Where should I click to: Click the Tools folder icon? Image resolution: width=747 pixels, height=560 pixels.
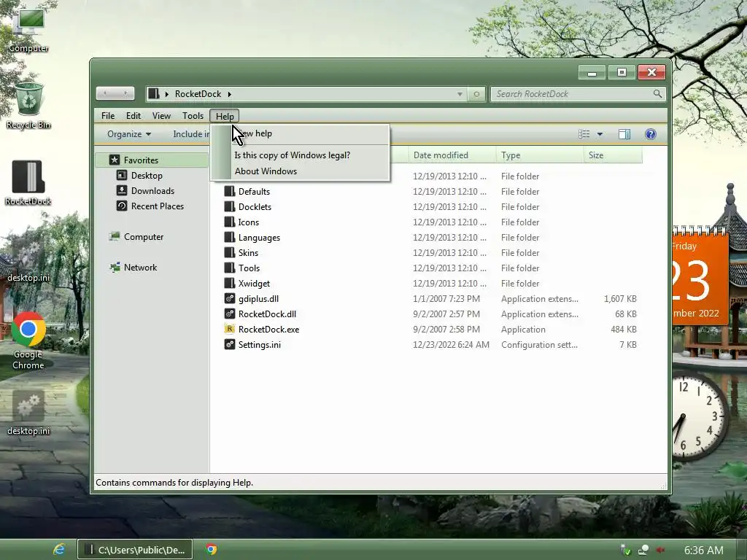tap(230, 268)
